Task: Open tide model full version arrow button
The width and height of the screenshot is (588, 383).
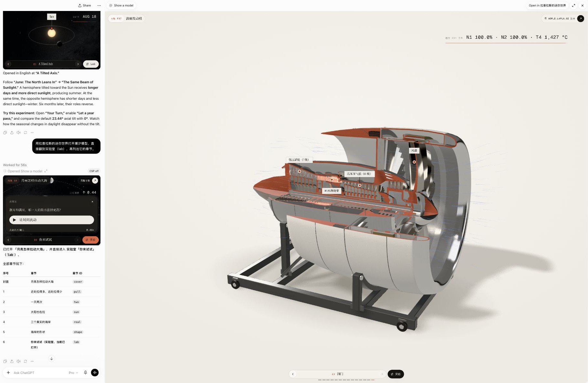Action: pos(95,181)
